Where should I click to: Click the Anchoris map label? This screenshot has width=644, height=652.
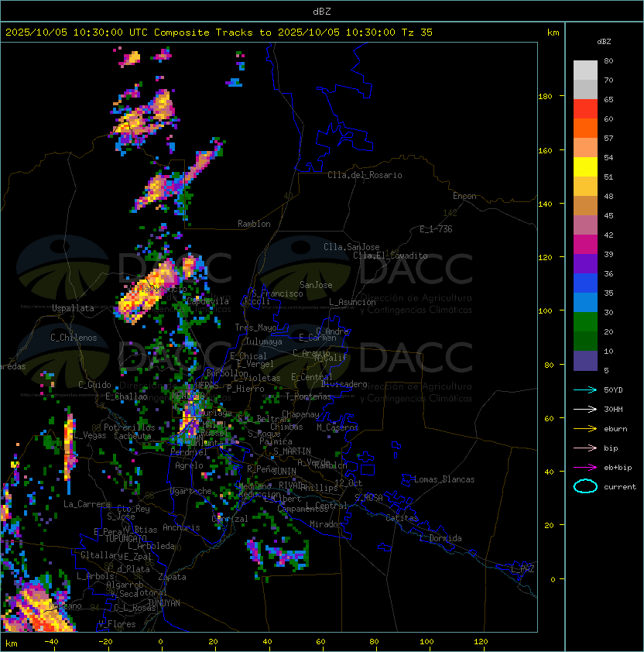point(181,527)
